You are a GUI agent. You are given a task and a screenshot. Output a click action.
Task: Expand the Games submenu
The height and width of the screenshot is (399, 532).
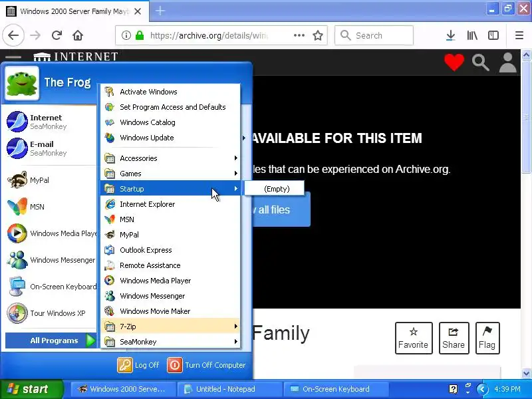click(x=170, y=174)
